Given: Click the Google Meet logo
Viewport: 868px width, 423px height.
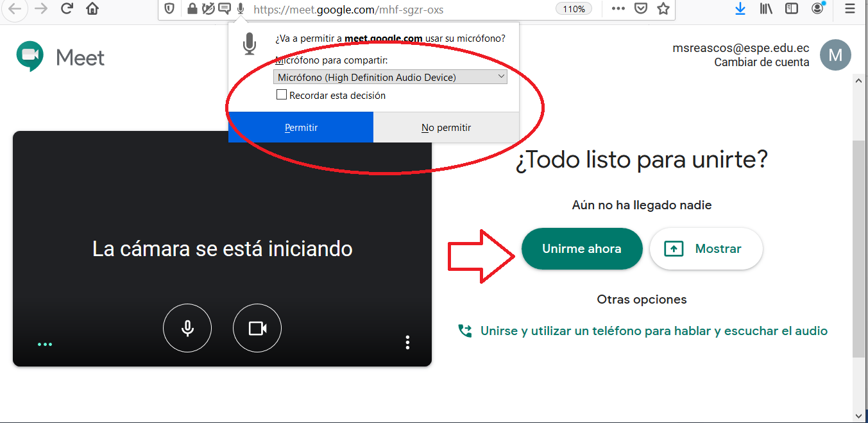Looking at the screenshot, I should [x=30, y=57].
